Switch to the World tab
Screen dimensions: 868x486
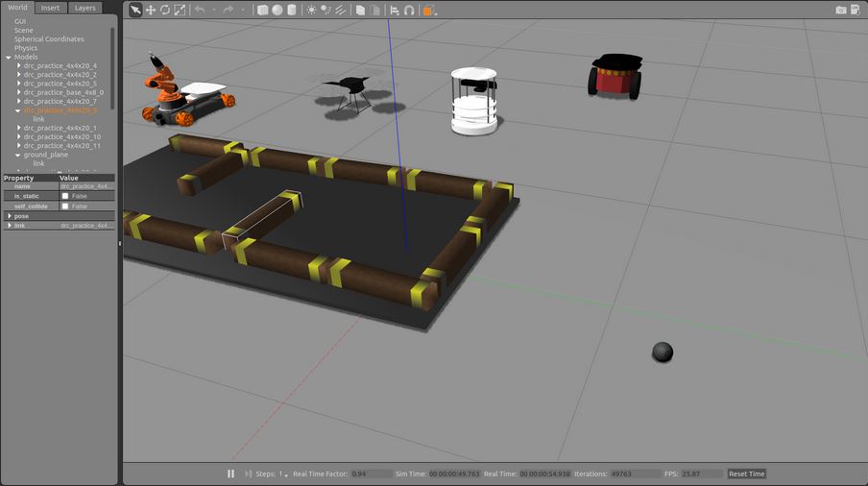17,7
